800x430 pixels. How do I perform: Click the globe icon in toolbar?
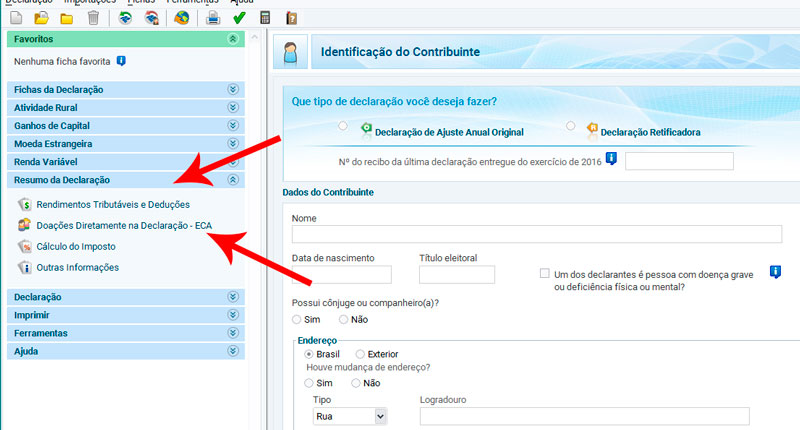[x=181, y=18]
